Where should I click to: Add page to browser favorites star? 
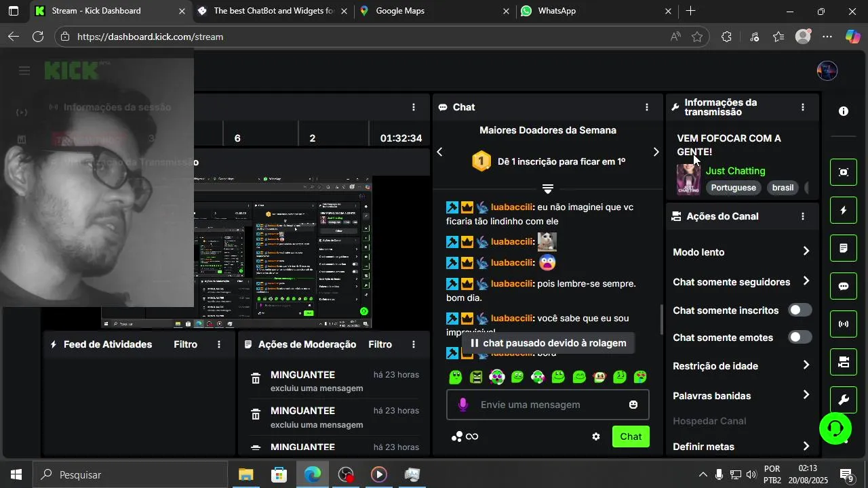pyautogui.click(x=697, y=37)
